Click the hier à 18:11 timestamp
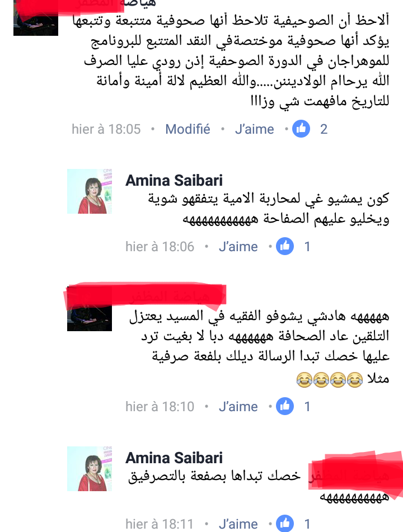This screenshot has height=532, width=403. 160,524
